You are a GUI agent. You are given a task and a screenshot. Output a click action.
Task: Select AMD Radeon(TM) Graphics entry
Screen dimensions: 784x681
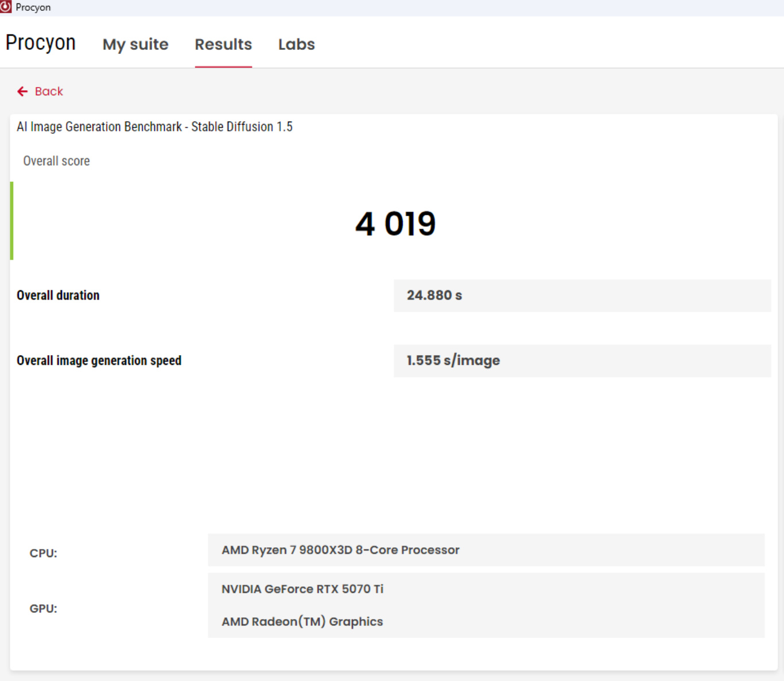click(302, 621)
